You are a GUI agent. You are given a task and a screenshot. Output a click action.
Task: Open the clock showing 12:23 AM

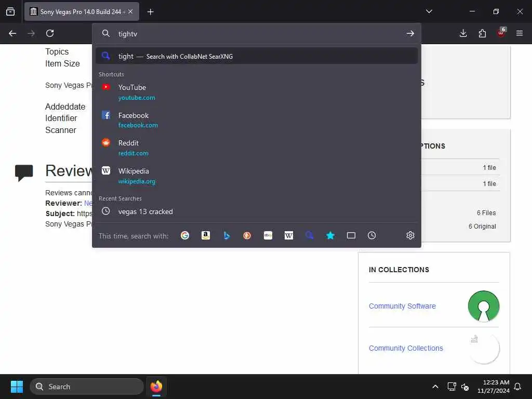(494, 387)
